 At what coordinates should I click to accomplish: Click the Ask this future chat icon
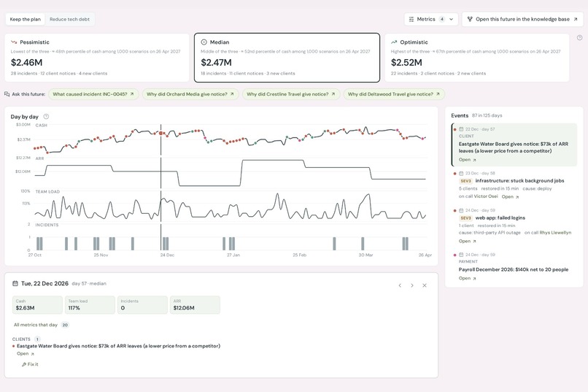pyautogui.click(x=7, y=94)
